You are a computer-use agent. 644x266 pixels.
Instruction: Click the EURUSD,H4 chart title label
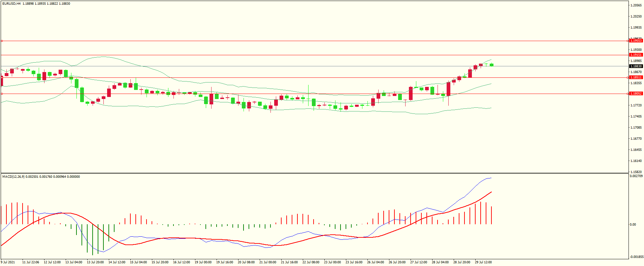[11, 4]
